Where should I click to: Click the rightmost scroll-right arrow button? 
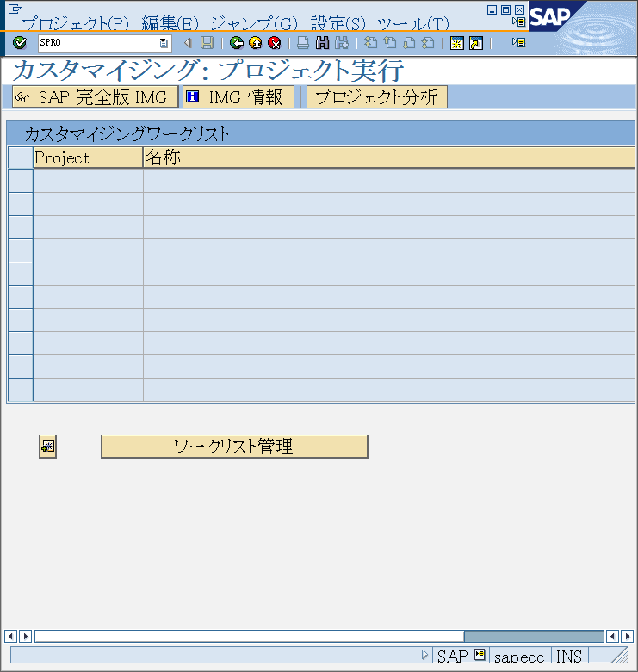pyautogui.click(x=628, y=636)
